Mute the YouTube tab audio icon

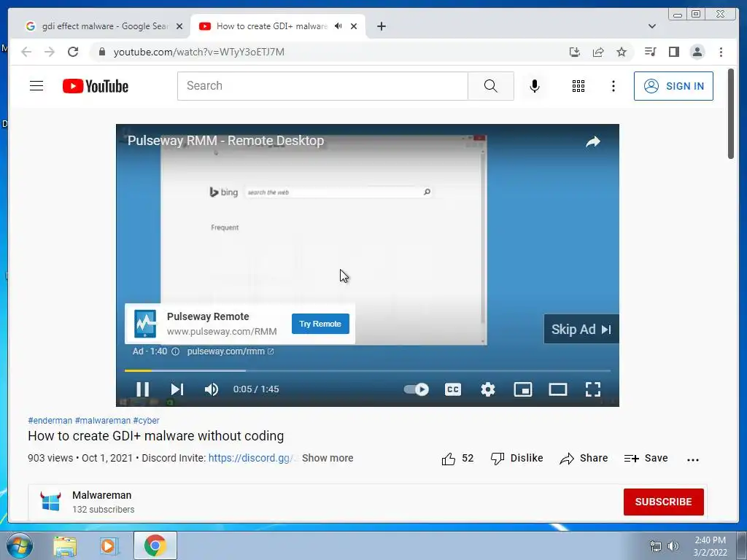click(x=338, y=26)
